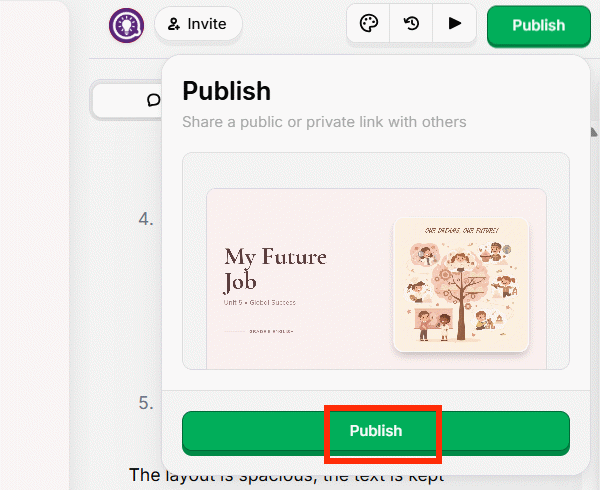This screenshot has height=490, width=600.
Task: Confirm with the bottom Publish button in popup
Action: point(375,431)
